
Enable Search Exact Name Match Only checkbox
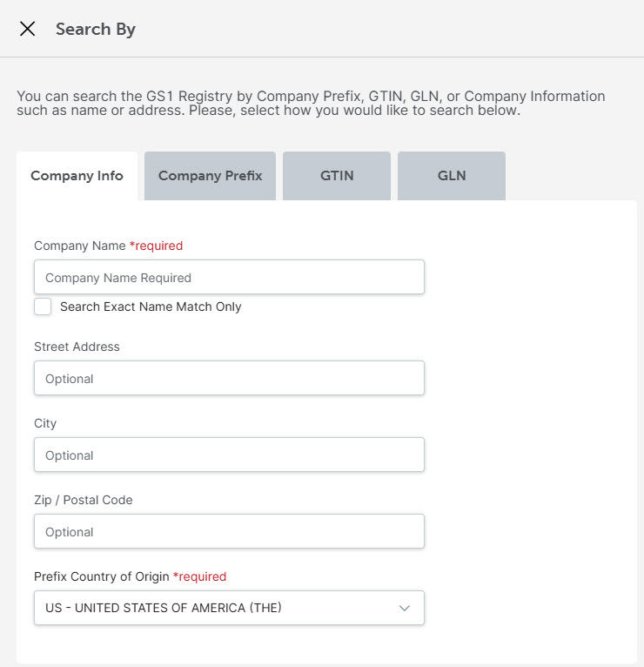pos(43,307)
